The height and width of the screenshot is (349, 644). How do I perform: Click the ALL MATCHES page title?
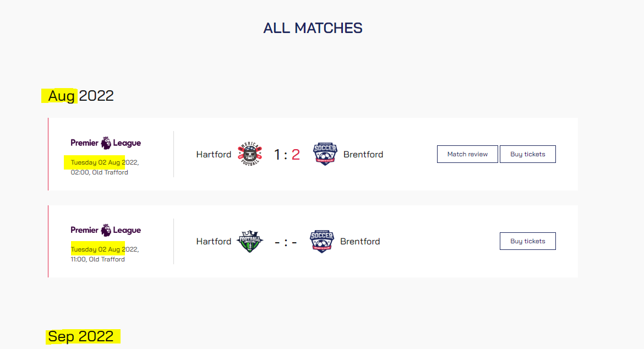coord(313,28)
